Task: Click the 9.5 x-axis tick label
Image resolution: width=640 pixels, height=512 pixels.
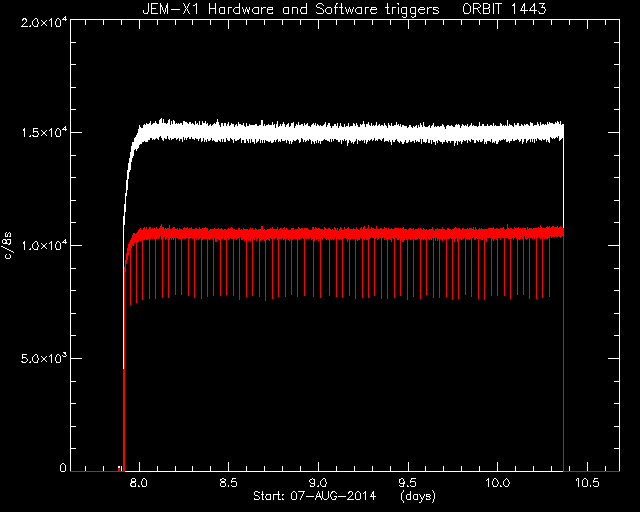Action: click(x=407, y=483)
